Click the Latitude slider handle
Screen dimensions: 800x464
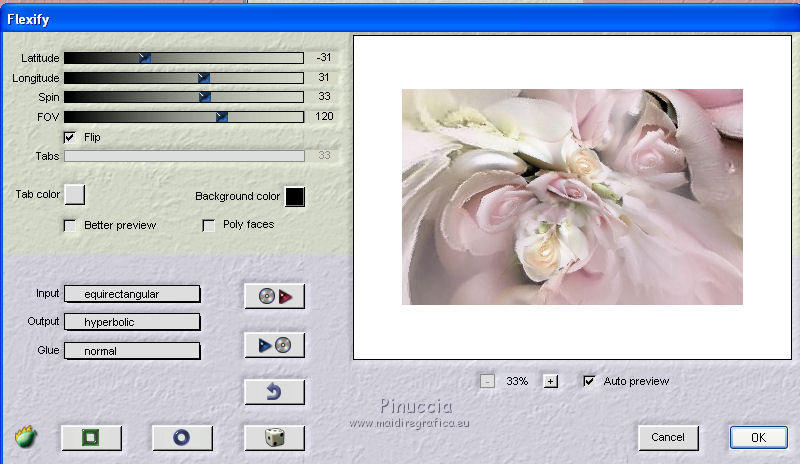145,58
